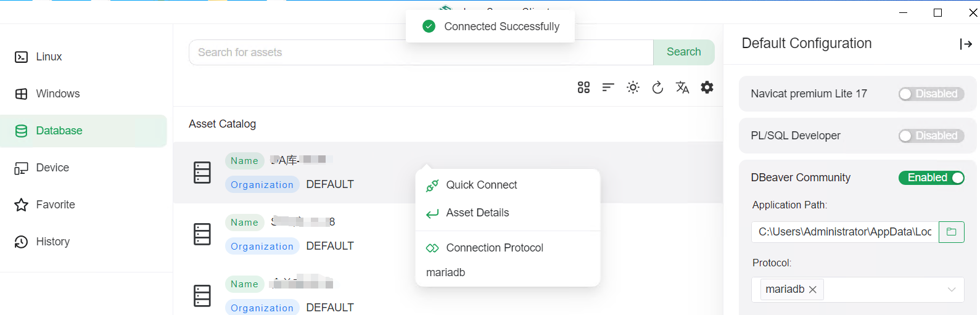Screen dimensions: 980x315
Task: Focus the Search for assets field
Action: [x=421, y=52]
